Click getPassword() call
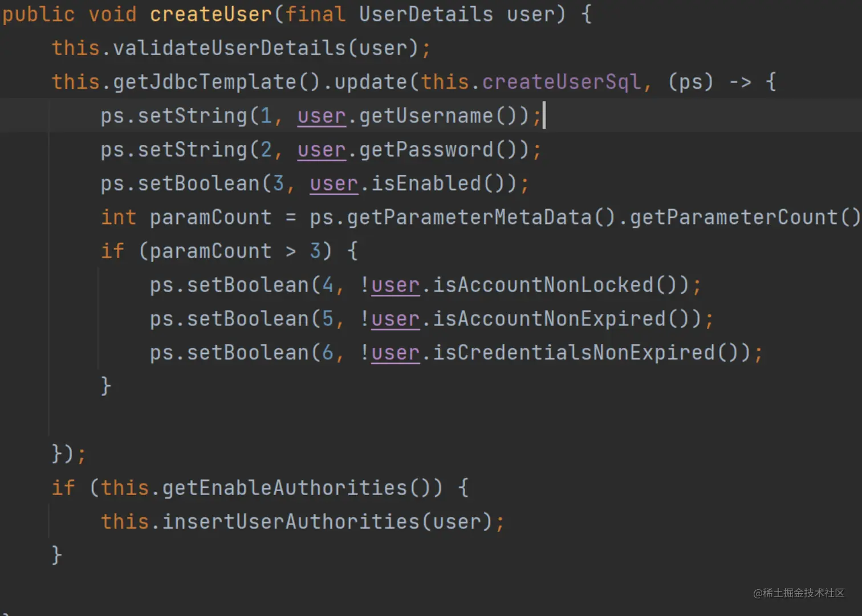 click(x=438, y=149)
